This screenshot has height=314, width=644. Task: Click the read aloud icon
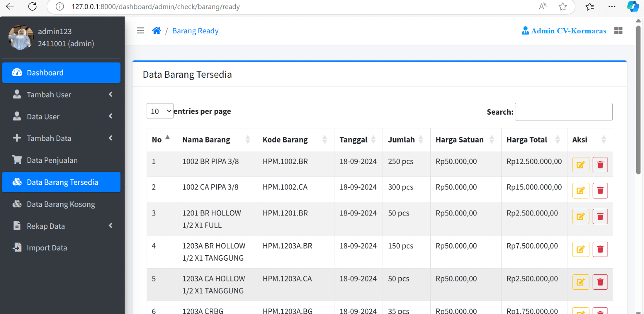(543, 6)
